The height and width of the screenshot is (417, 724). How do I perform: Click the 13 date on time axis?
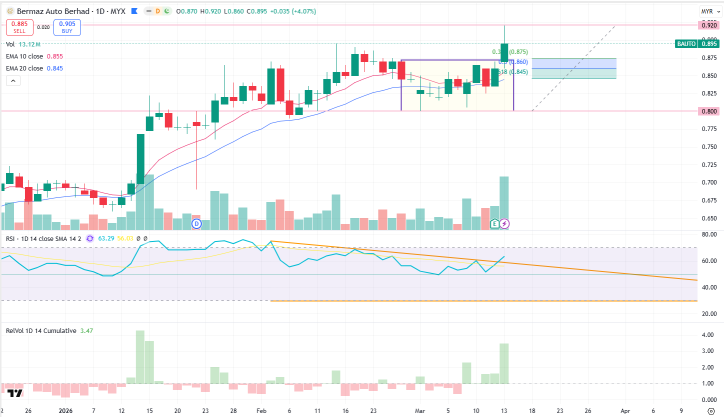coord(504,411)
